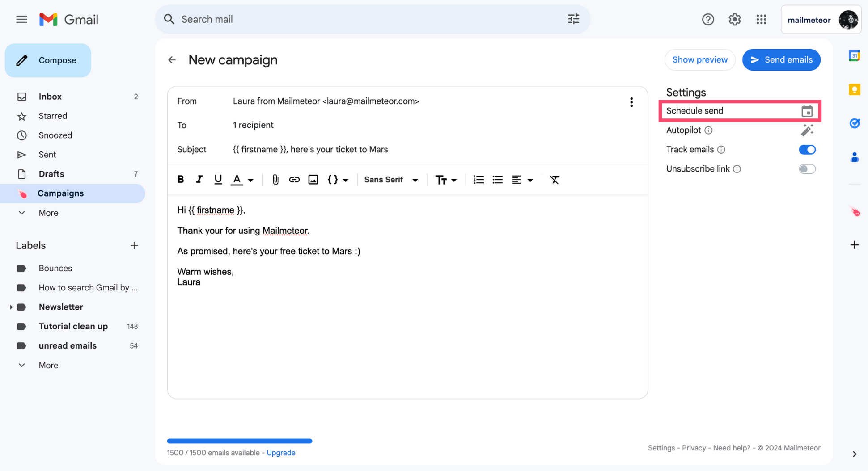This screenshot has height=471, width=868.
Task: Open the Gmail main menu hamburger icon
Action: tap(21, 19)
